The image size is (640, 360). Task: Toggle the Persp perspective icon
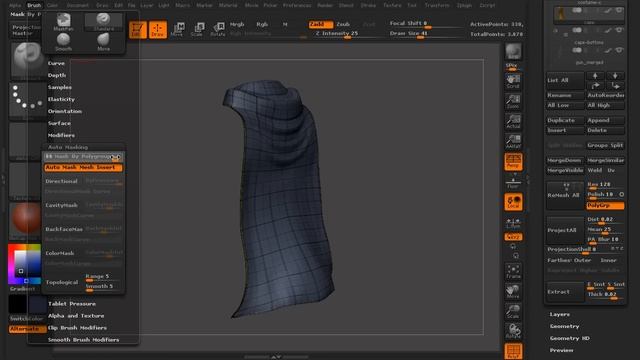tap(513, 162)
